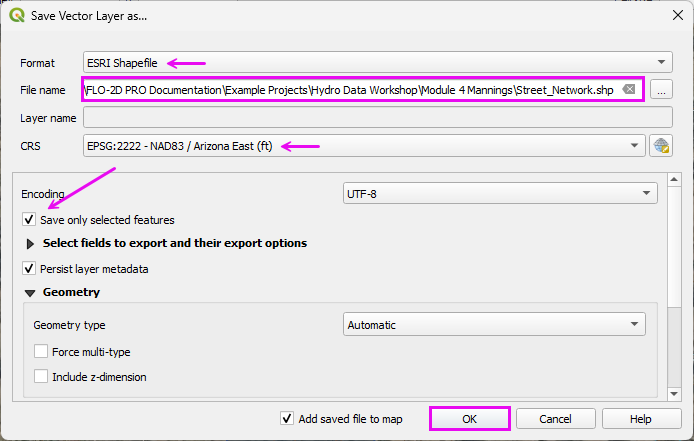Open the Format dropdown showing ESRI Shapefile
Screen dimensions: 694x441
pos(378,62)
